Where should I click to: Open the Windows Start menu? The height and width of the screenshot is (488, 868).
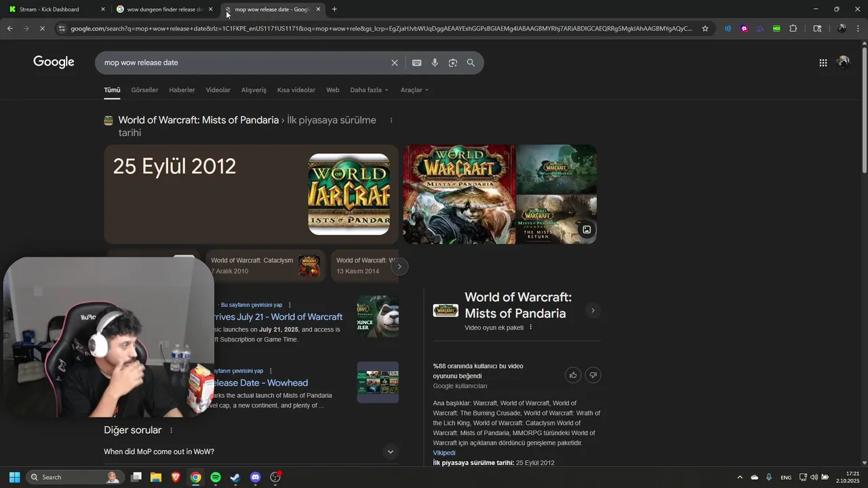point(14,477)
